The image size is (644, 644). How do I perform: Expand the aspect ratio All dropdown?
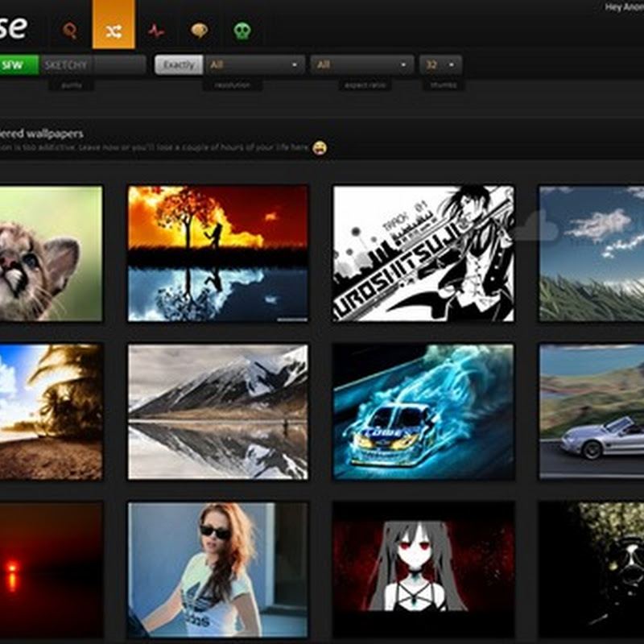361,65
